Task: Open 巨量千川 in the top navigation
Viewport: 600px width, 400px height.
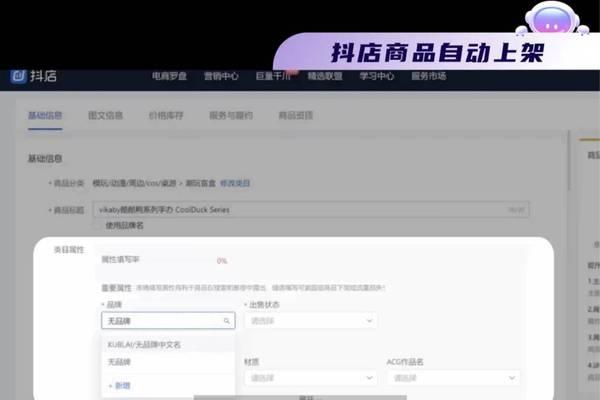Action: point(273,76)
